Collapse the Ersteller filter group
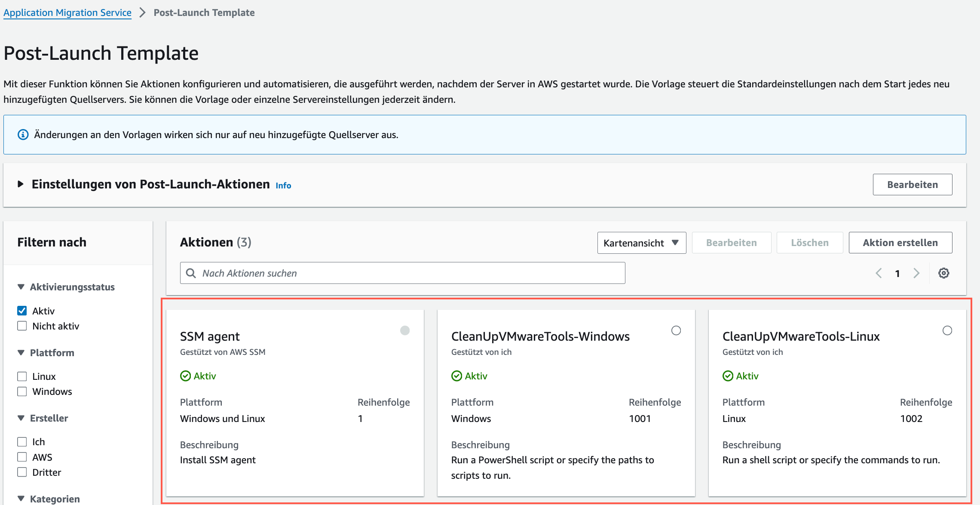This screenshot has height=505, width=980. tap(21, 418)
